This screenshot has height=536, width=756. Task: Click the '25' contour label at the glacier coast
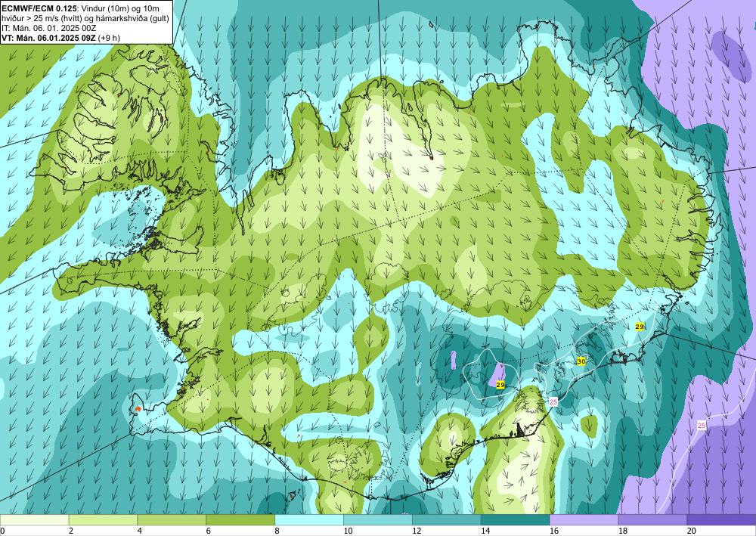553,401
